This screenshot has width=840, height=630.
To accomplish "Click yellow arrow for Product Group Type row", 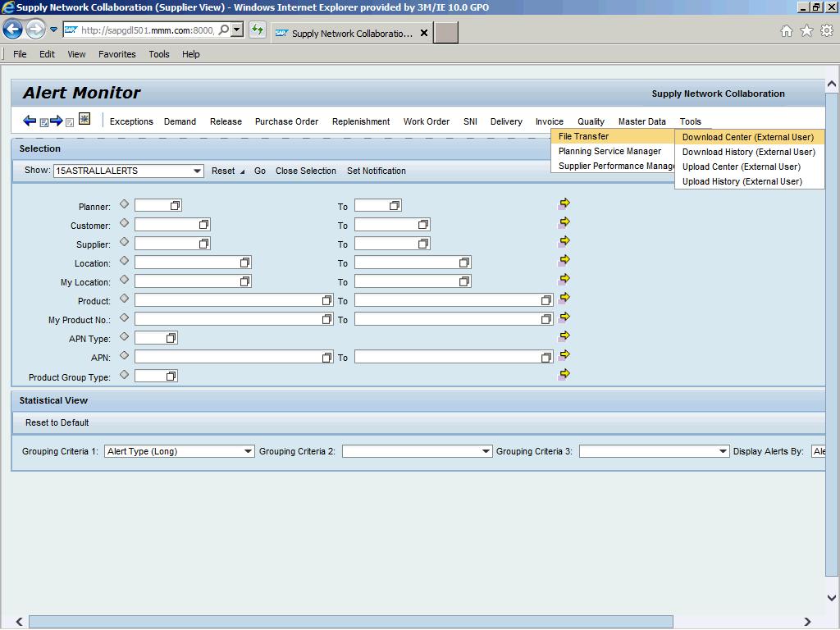I will click(x=564, y=374).
